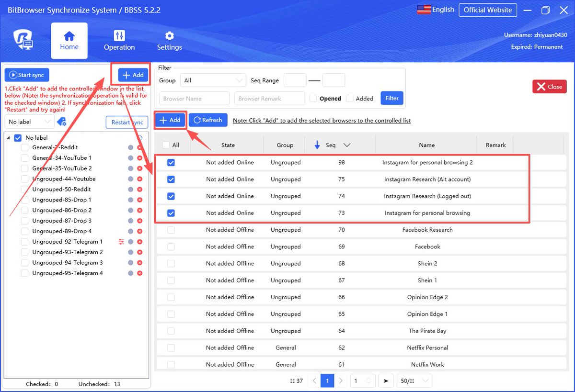Open the Group filter dropdown
The image size is (575, 392).
[x=213, y=80]
